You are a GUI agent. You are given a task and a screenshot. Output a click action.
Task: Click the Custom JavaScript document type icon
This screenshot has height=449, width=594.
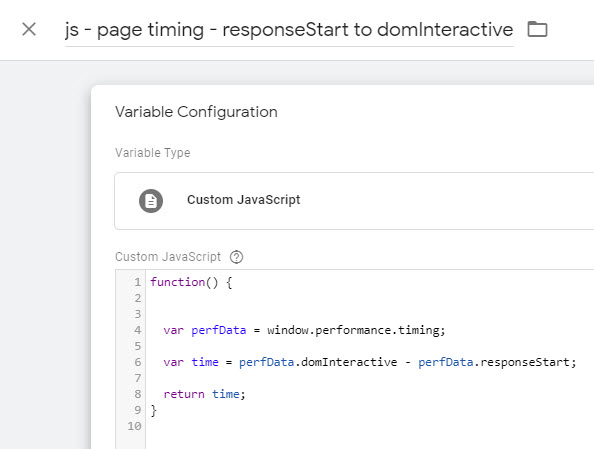[151, 201]
